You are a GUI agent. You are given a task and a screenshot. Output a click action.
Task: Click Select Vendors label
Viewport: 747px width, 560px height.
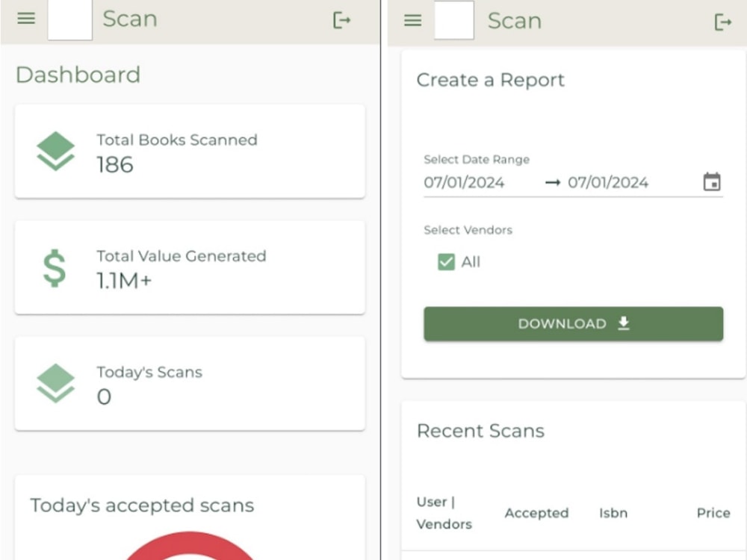468,230
